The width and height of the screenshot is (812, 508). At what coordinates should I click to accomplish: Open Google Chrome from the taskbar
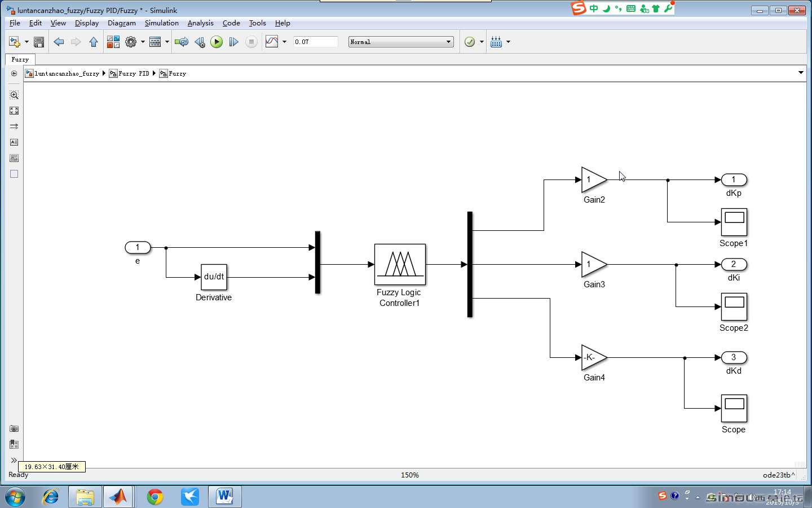click(x=155, y=497)
